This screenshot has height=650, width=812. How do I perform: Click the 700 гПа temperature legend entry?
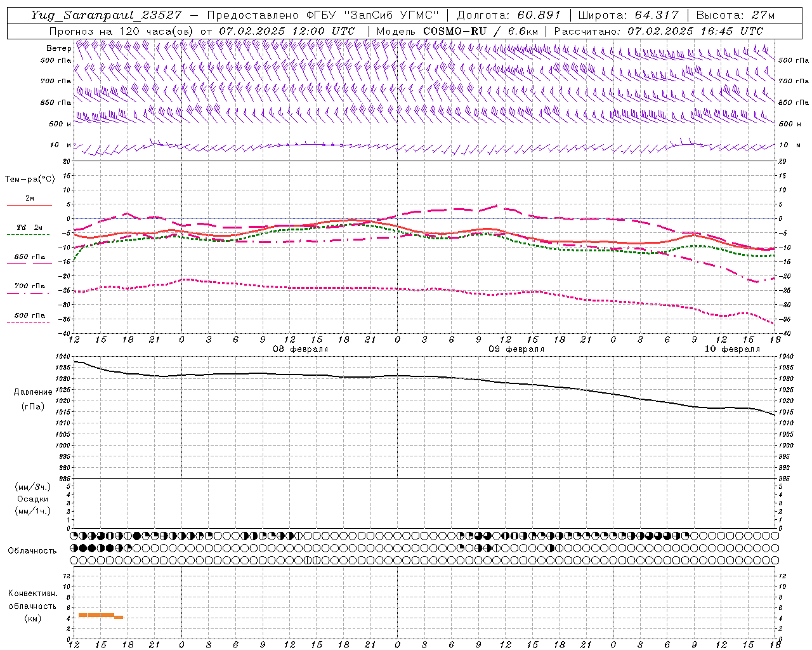click(29, 286)
